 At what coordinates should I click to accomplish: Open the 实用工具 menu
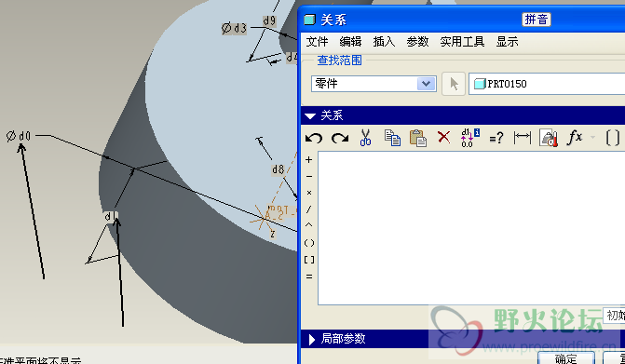462,41
